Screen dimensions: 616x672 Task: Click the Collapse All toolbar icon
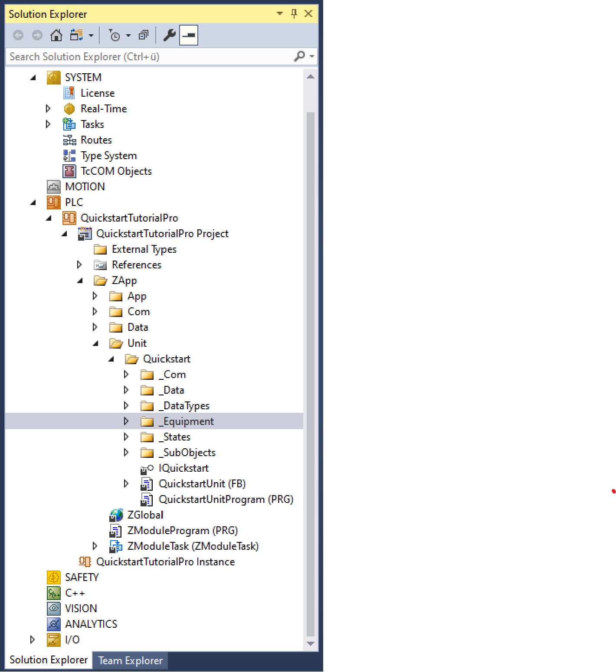[144, 35]
